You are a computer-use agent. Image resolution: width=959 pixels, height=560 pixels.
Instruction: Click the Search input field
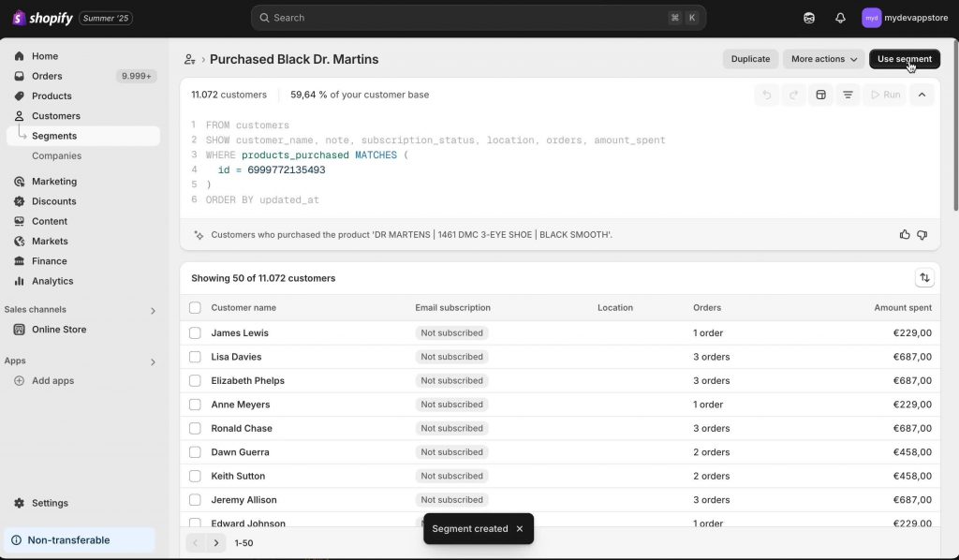479,18
